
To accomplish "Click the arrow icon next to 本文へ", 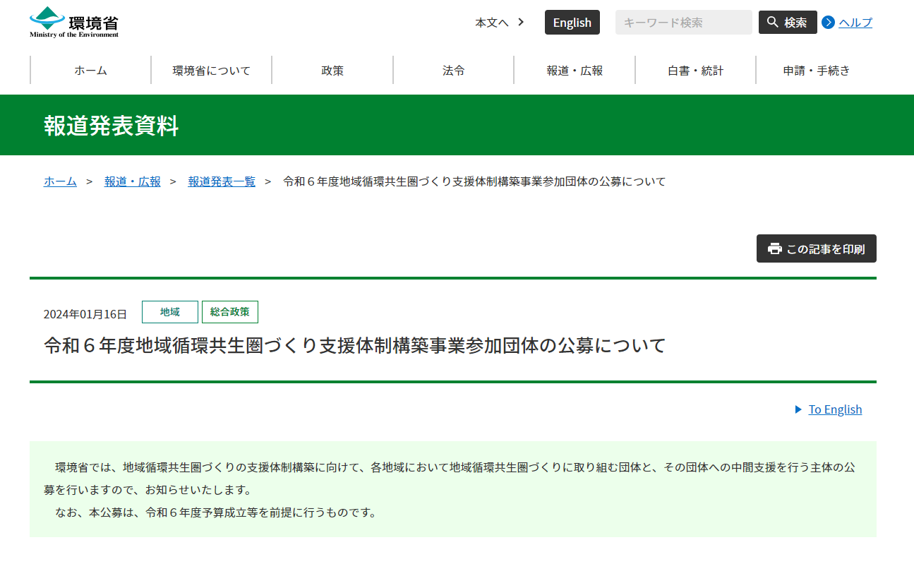I will coord(520,22).
